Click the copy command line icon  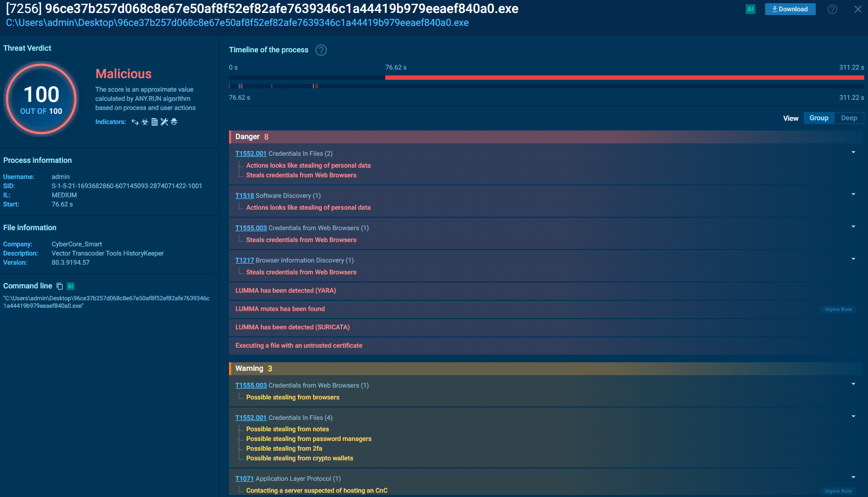pos(60,286)
